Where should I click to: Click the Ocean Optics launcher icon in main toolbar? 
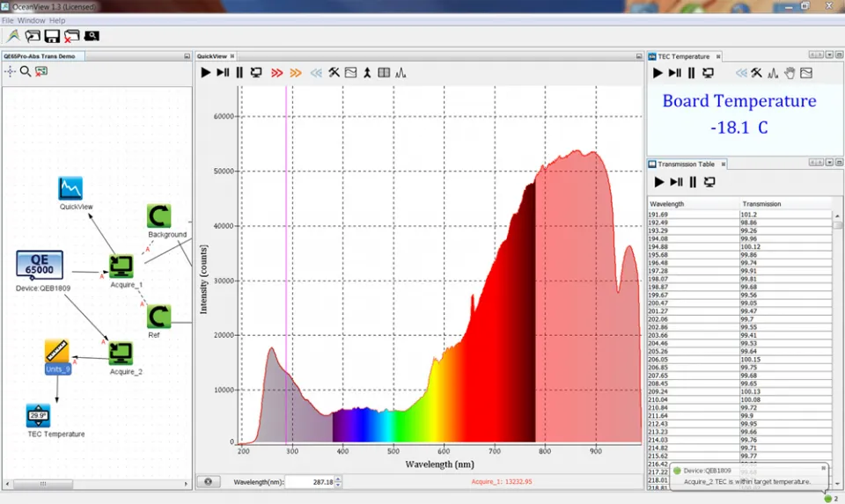coord(13,36)
